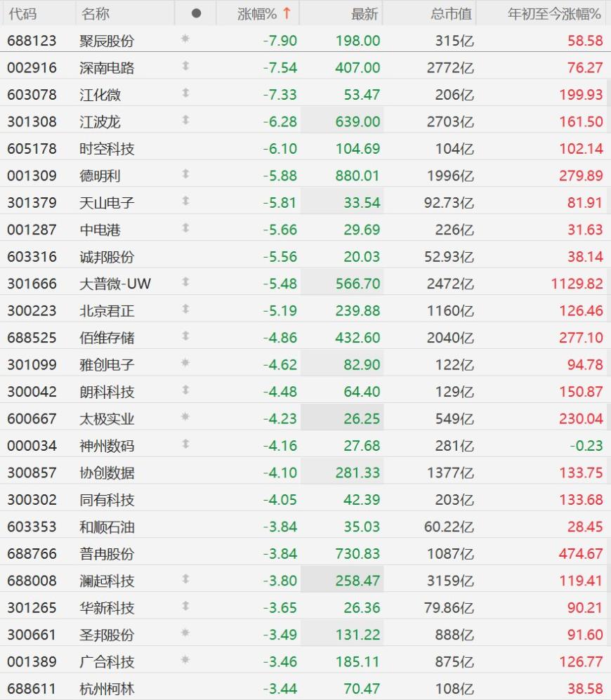
Task: Click year-to-date gain 474.67
Action: (581, 553)
